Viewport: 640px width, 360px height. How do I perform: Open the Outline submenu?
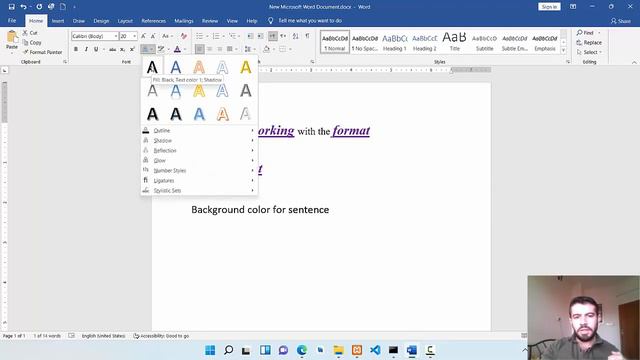click(199, 131)
